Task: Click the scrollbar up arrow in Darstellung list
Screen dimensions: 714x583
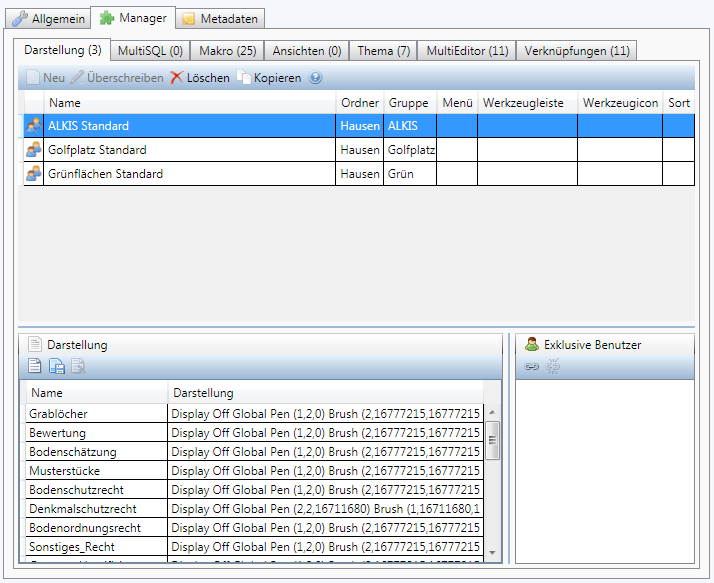Action: tap(492, 412)
